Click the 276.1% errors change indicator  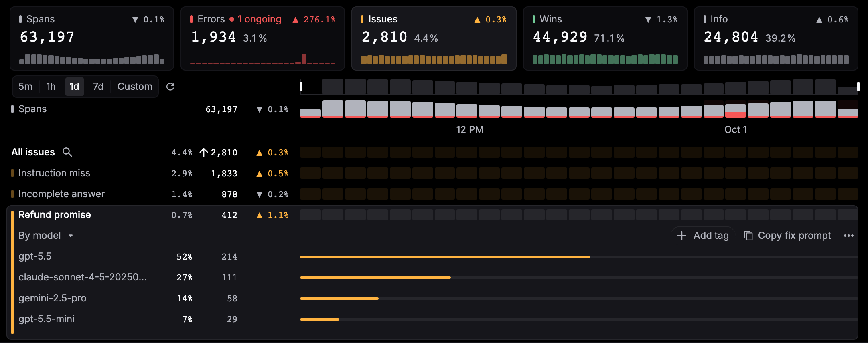coord(314,19)
